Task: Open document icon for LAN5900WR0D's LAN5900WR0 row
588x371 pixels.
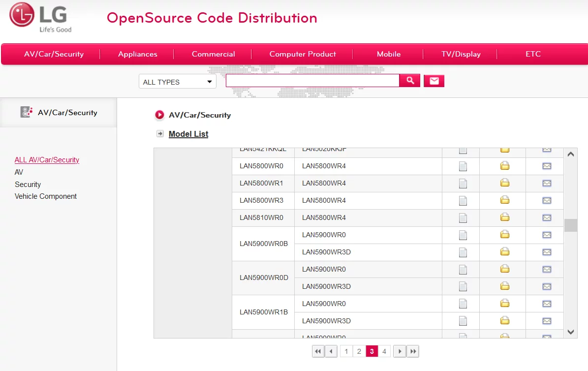Action: tap(463, 270)
